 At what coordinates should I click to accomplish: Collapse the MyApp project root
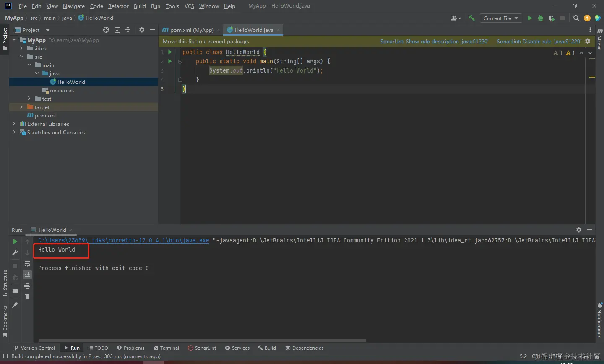(14, 40)
